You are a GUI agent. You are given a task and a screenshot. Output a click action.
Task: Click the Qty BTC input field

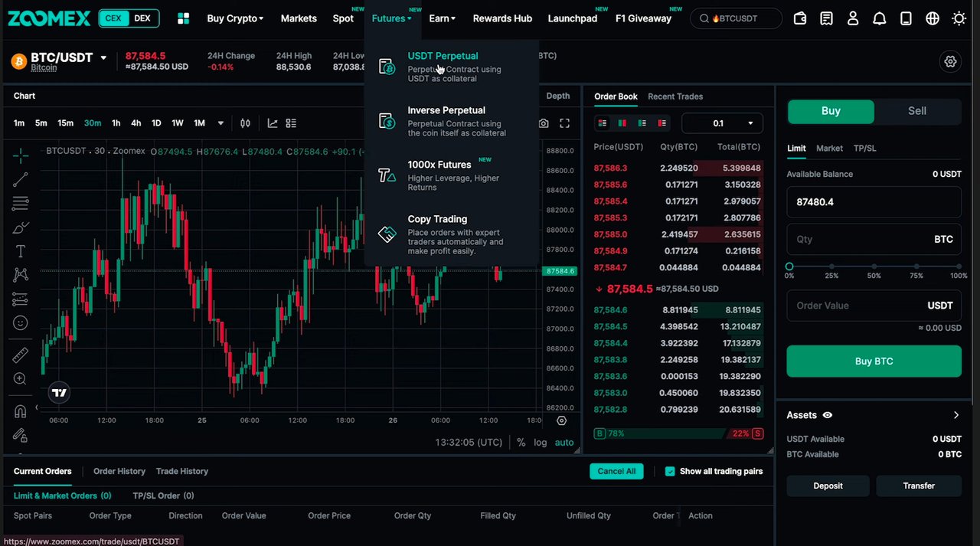[874, 239]
